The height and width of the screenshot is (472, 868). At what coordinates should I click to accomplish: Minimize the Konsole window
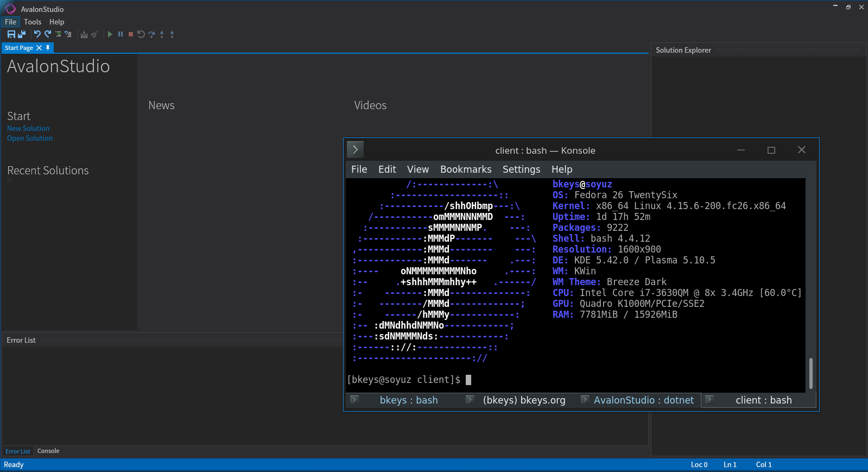pyautogui.click(x=741, y=150)
